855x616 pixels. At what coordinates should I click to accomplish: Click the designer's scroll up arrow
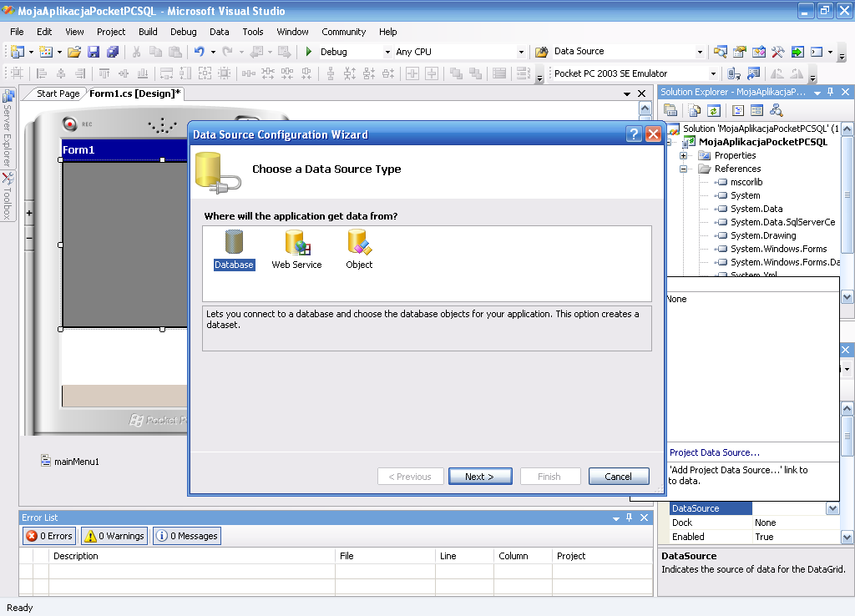[645, 108]
